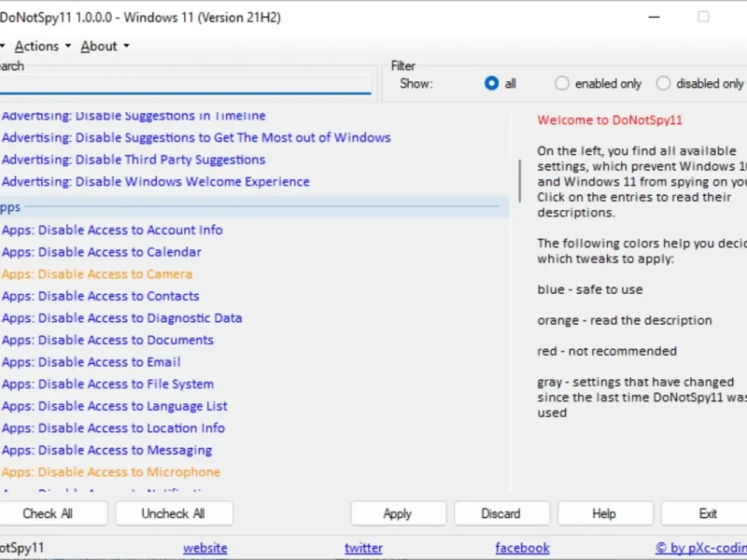Click "Apps: Disable Access to Documents"
This screenshot has width=747, height=560.
pyautogui.click(x=107, y=340)
